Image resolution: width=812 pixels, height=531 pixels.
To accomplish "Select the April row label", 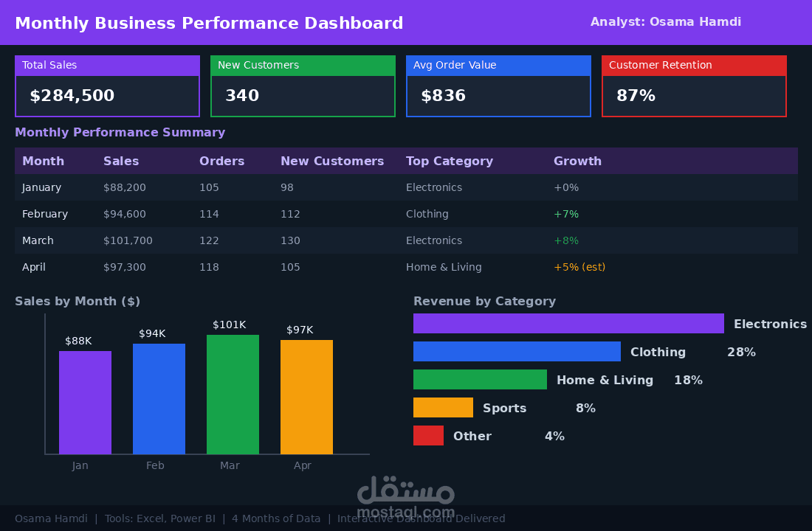I will tap(34, 267).
